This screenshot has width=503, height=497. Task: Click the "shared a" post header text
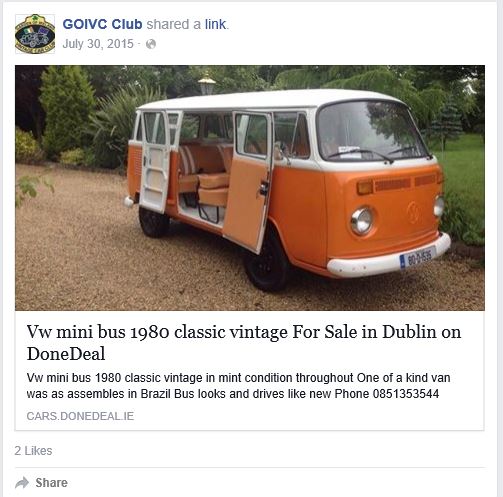coord(174,24)
